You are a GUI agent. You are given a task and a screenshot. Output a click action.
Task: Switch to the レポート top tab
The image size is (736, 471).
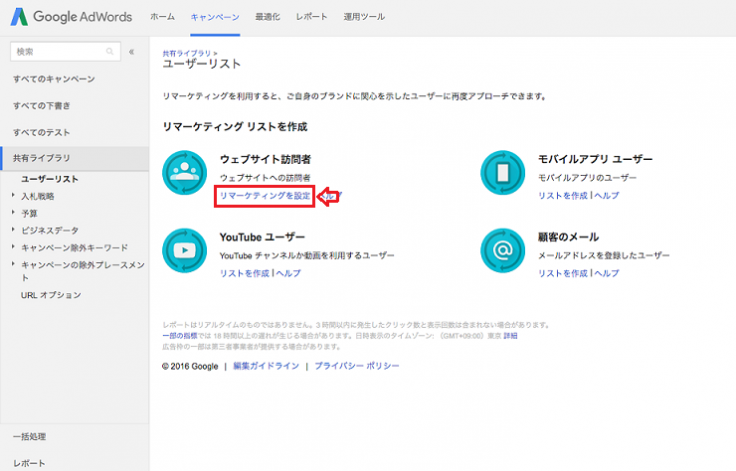pos(312,17)
